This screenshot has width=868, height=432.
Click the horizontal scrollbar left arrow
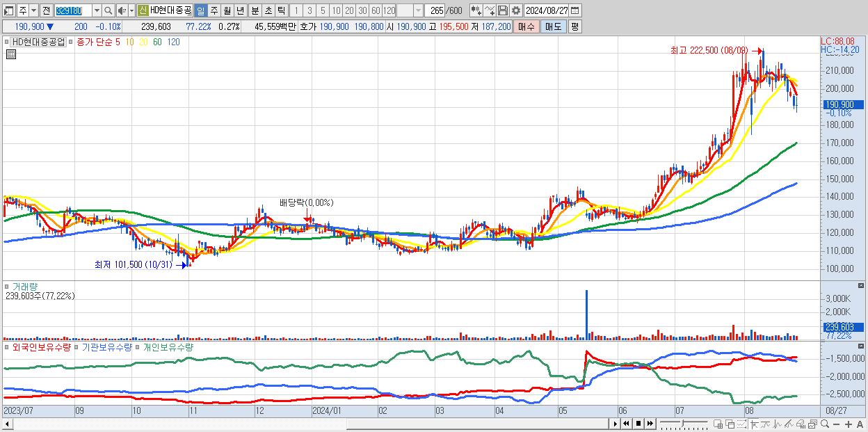8,424
